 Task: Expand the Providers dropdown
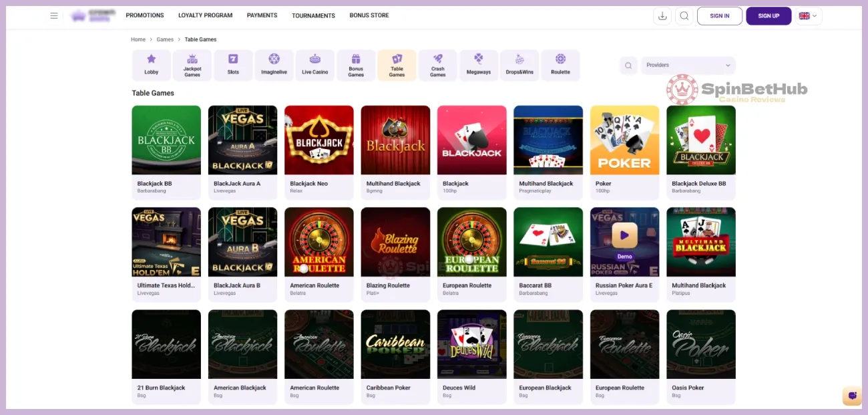tap(688, 65)
